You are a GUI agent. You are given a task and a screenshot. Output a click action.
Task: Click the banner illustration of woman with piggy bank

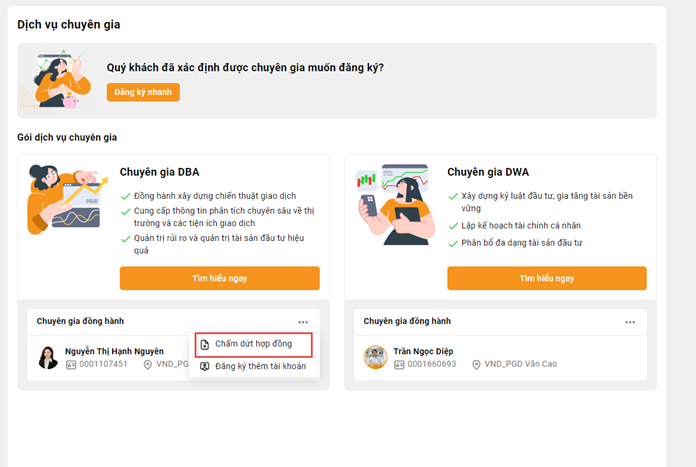click(59, 80)
